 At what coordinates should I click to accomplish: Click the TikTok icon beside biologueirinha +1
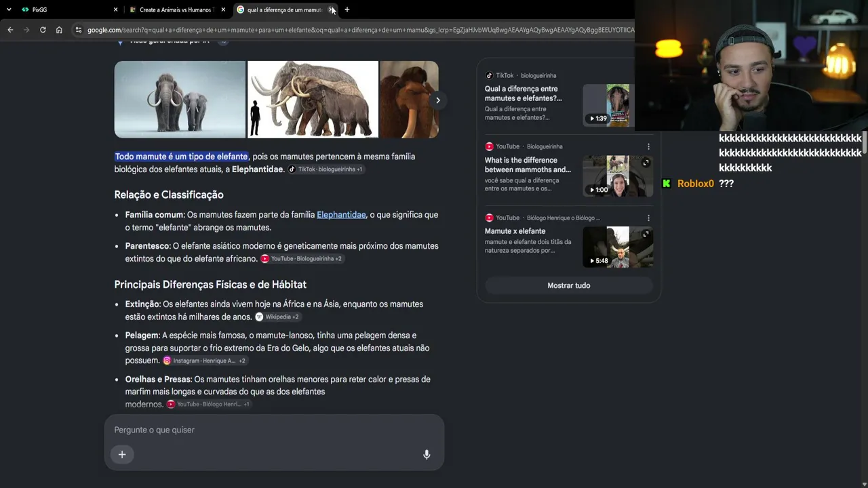pyautogui.click(x=292, y=169)
